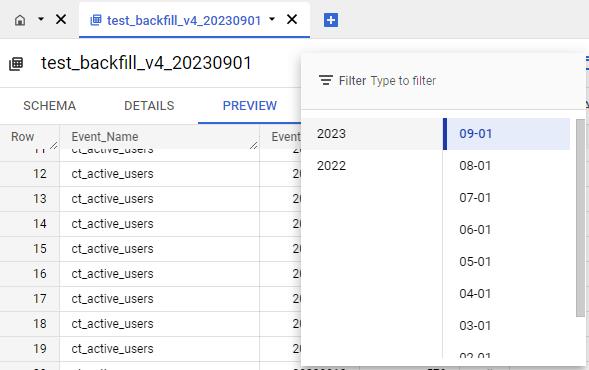Screen dimensions: 589x370
Task: Choose the 04-01 date entry
Action: click(x=507, y=293)
